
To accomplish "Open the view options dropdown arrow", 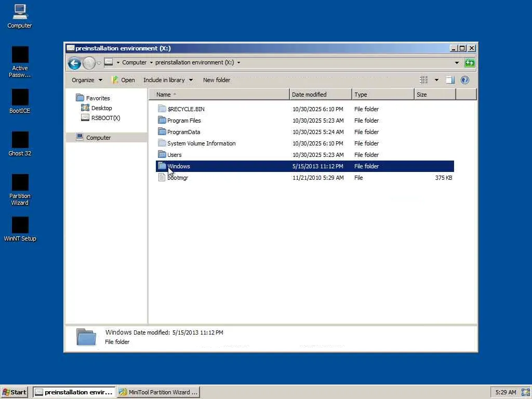I will click(x=436, y=80).
